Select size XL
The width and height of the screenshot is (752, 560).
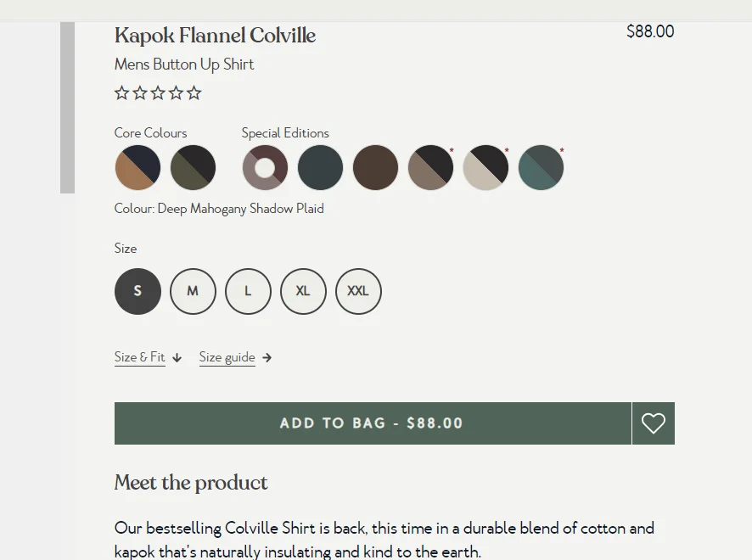click(x=303, y=291)
